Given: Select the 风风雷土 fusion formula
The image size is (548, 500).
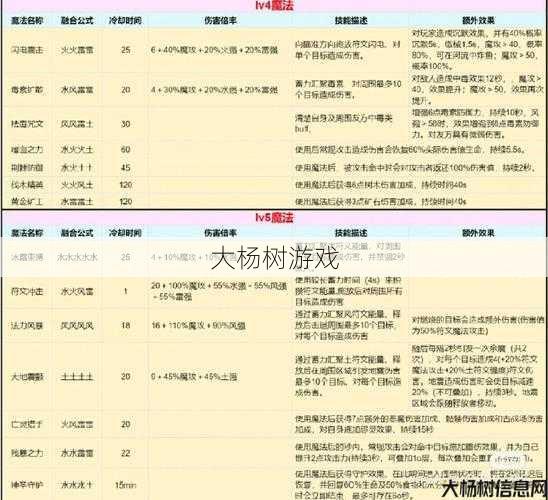Looking at the screenshot, I should 77,124.
